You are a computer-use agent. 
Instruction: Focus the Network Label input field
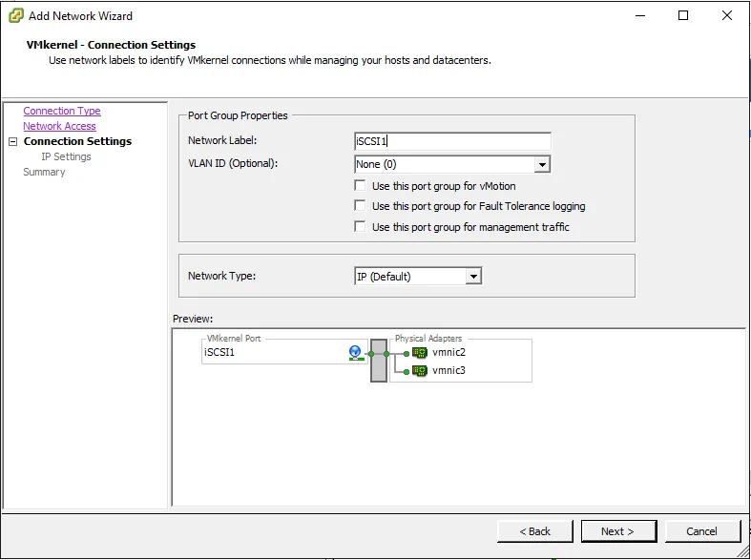click(452, 141)
